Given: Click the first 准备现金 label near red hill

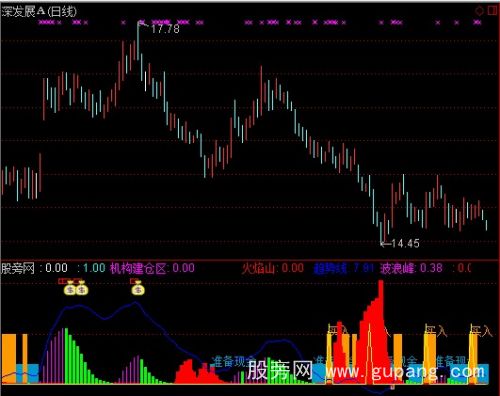Looking at the screenshot, I should click(233, 361).
